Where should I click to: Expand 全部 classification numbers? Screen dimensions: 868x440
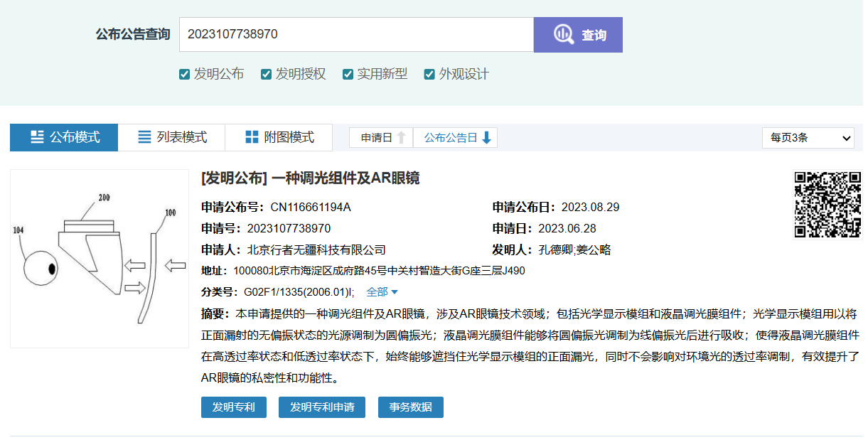click(382, 292)
